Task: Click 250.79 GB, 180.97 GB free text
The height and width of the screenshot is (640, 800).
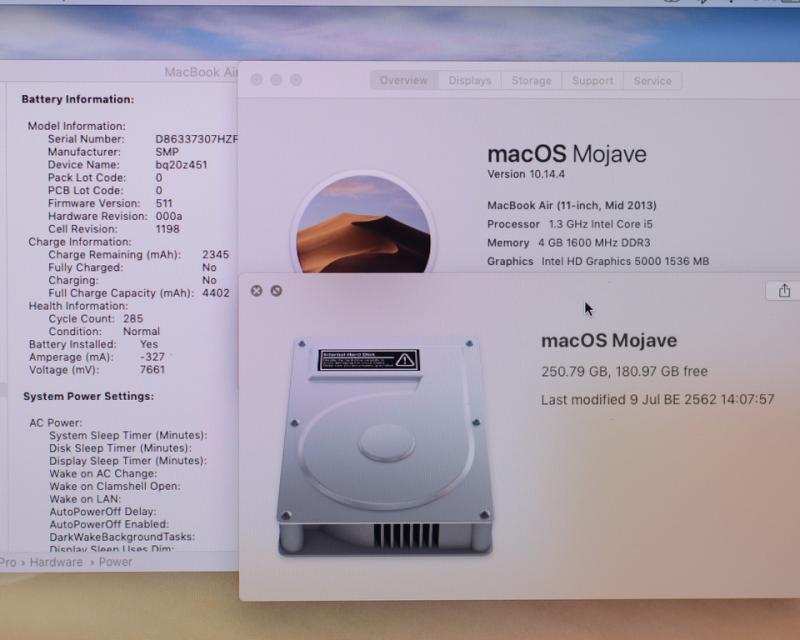Action: (624, 371)
